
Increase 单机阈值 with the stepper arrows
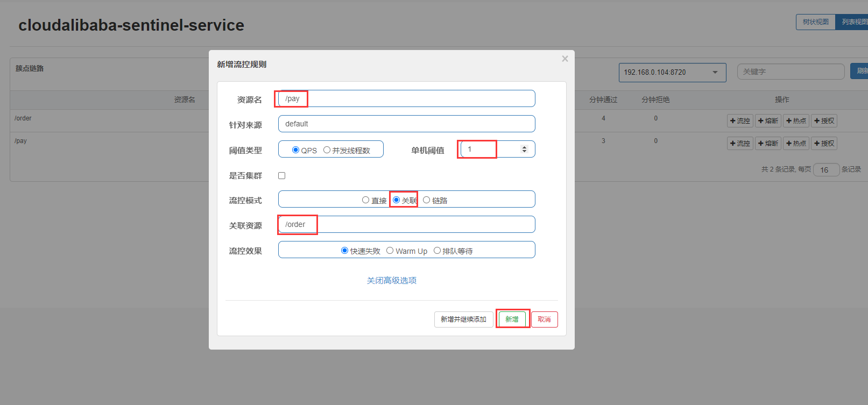pyautogui.click(x=525, y=147)
